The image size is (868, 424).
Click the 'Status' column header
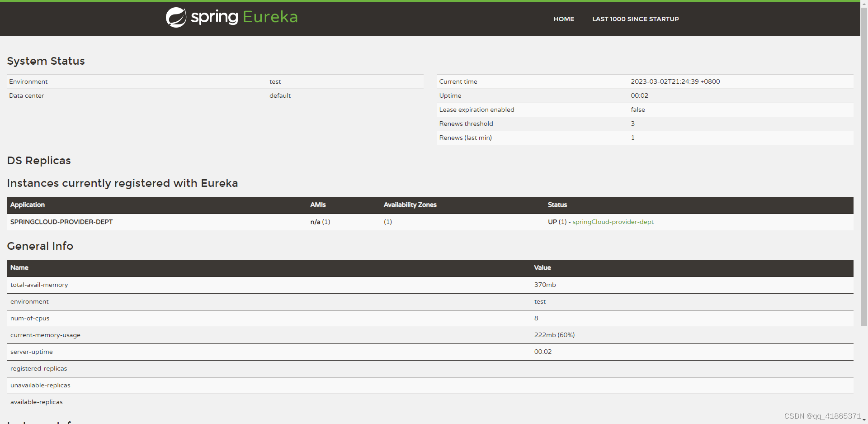tap(557, 205)
